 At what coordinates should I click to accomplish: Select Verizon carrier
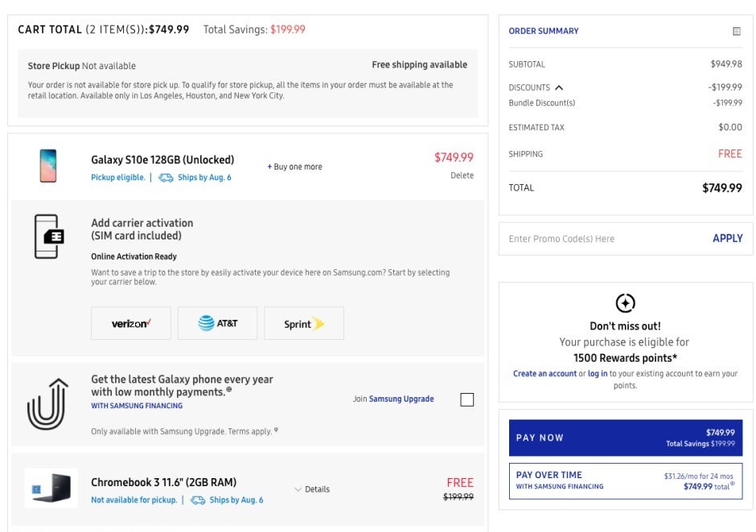[130, 323]
